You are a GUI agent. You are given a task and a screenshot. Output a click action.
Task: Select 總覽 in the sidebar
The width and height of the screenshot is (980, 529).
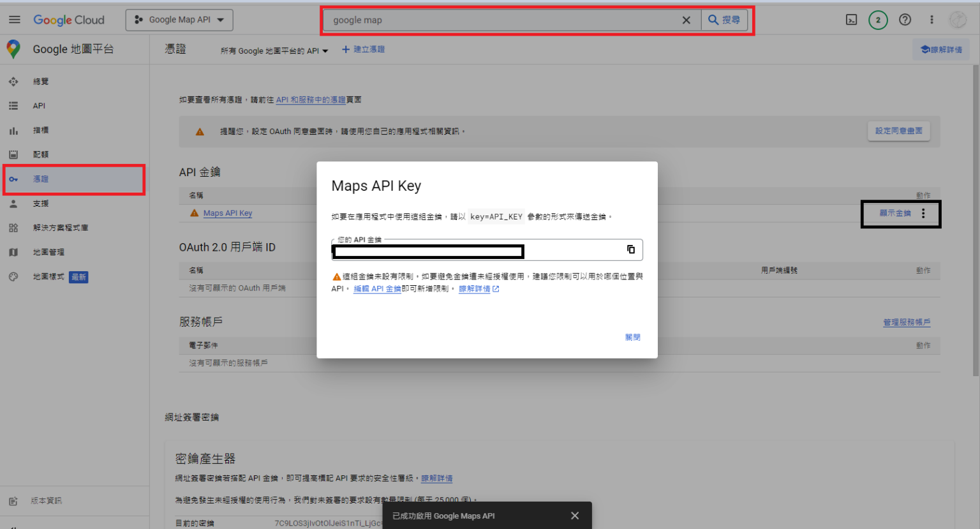(x=40, y=81)
